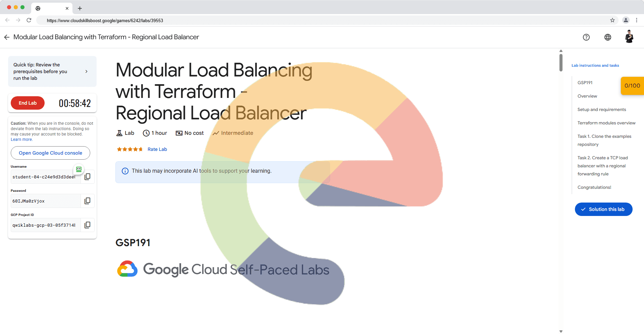
Task: Click the Solution this lab button
Action: [603, 209]
